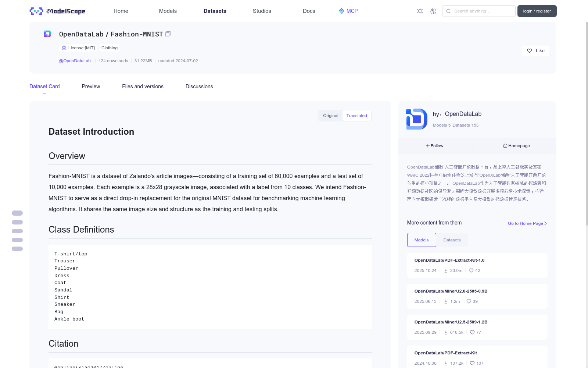Image resolution: width=588 pixels, height=368 pixels.
Task: Copy the dataset name OpenDataLab/Fashion-MNIST
Action: 168,34
